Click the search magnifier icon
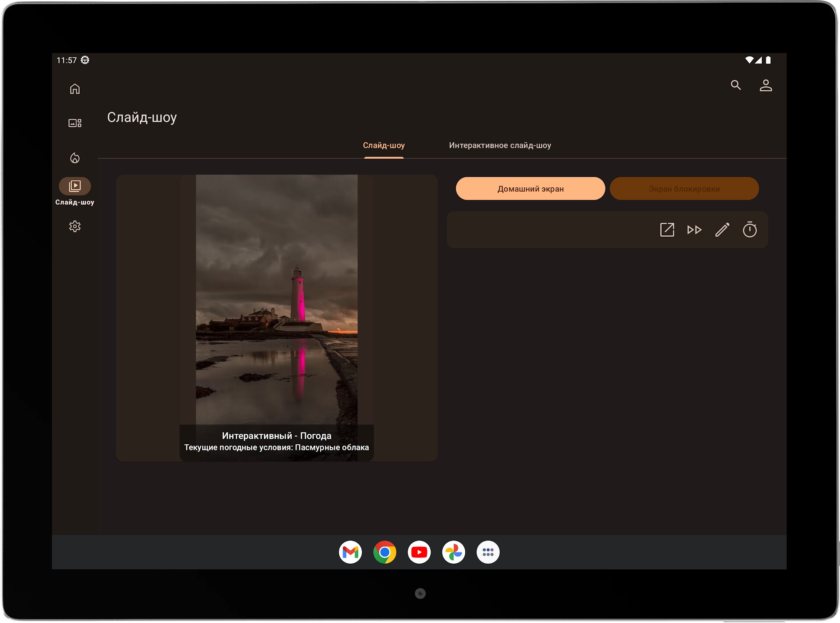 click(x=736, y=85)
